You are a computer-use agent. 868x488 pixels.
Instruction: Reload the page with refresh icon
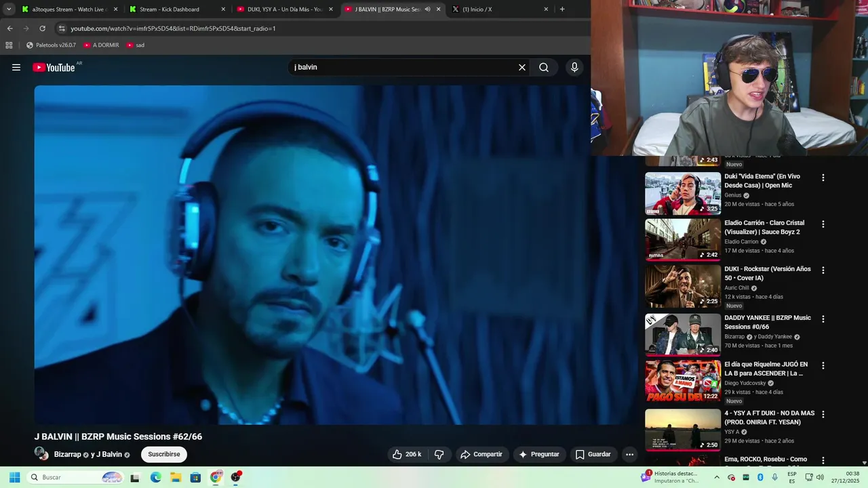[x=42, y=28]
